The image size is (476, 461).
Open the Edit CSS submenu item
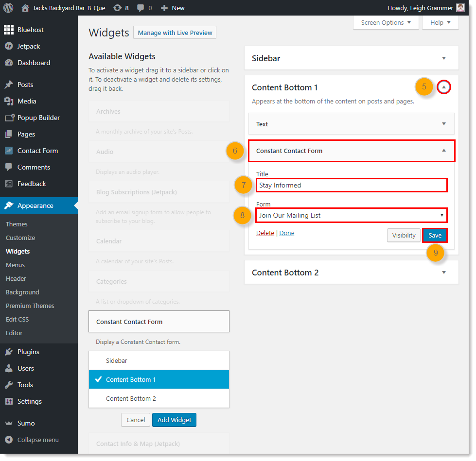(x=18, y=319)
